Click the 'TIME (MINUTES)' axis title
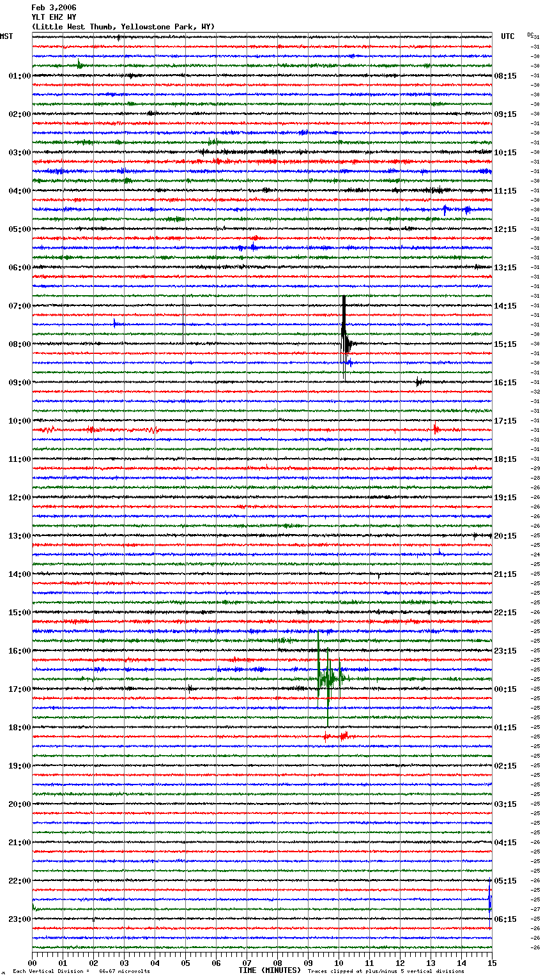The height and width of the screenshot is (980, 543). (x=270, y=970)
